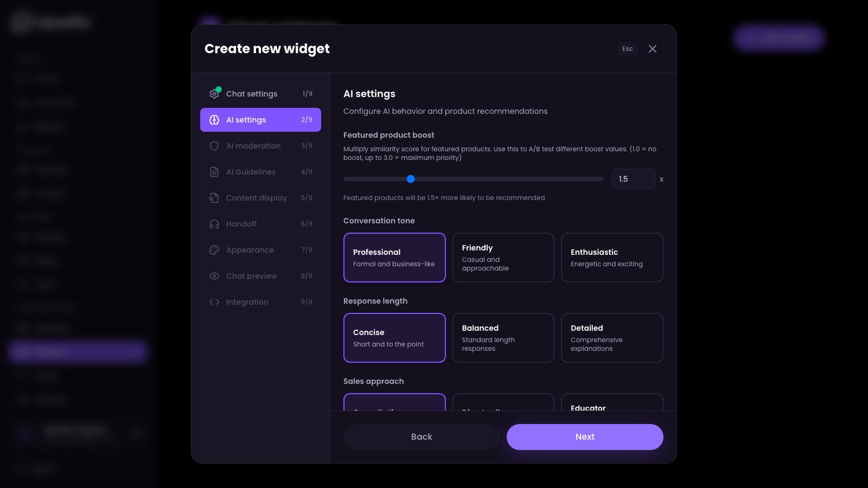Click the AI Guidelines document icon
Screen dimensions: 868x488
click(x=214, y=171)
